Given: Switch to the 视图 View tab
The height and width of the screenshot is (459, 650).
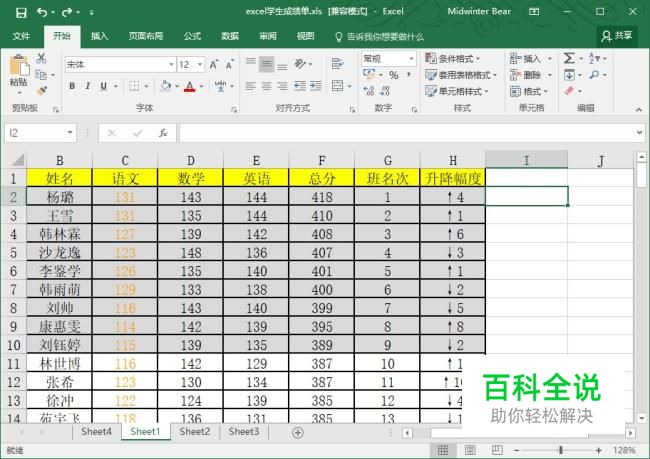Looking at the screenshot, I should 306,36.
